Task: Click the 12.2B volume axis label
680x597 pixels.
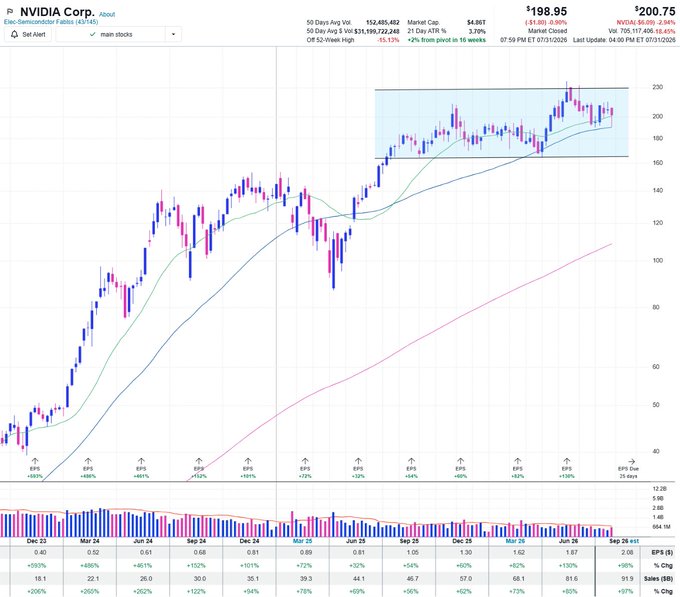Action: 658,489
